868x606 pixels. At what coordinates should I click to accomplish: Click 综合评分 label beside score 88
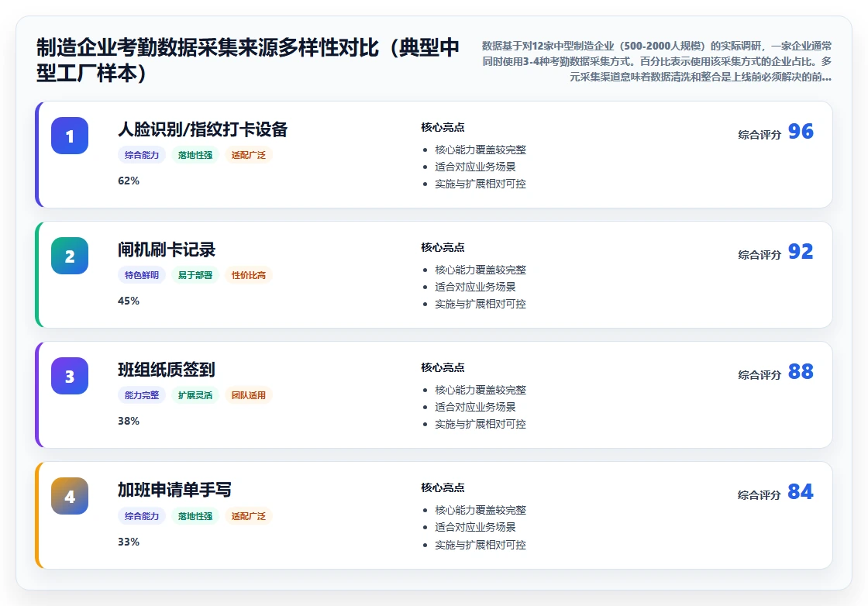[x=759, y=374]
